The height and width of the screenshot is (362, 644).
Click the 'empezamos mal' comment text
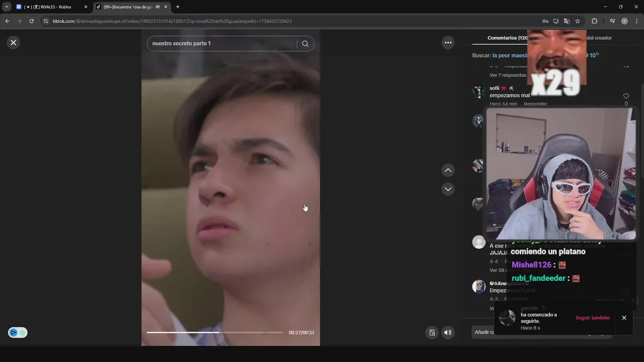tap(510, 96)
